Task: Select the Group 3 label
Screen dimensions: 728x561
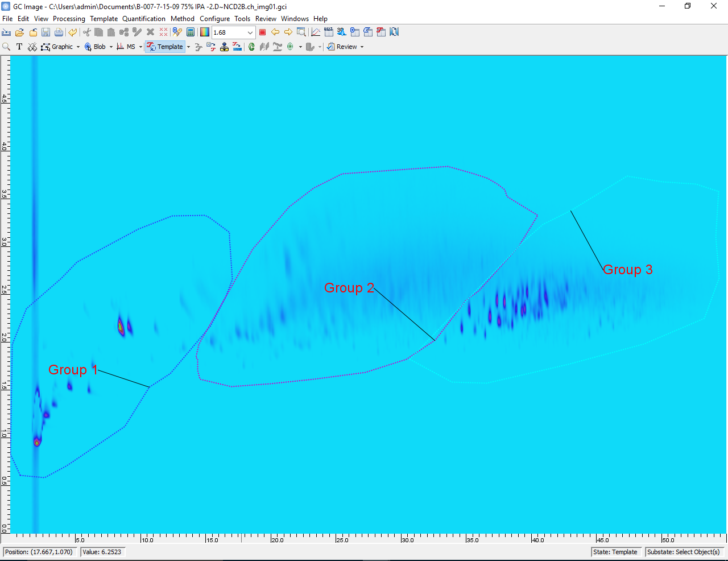Action: (x=628, y=270)
